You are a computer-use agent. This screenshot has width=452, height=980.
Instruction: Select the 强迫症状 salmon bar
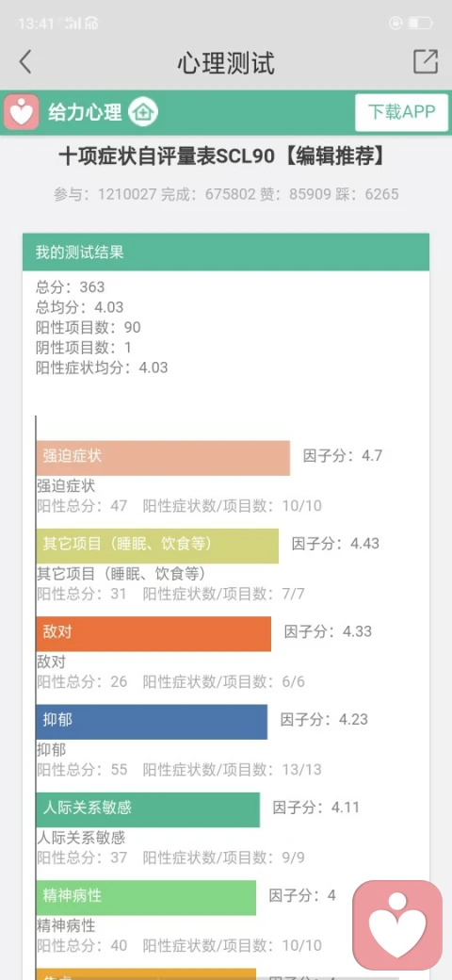[163, 458]
